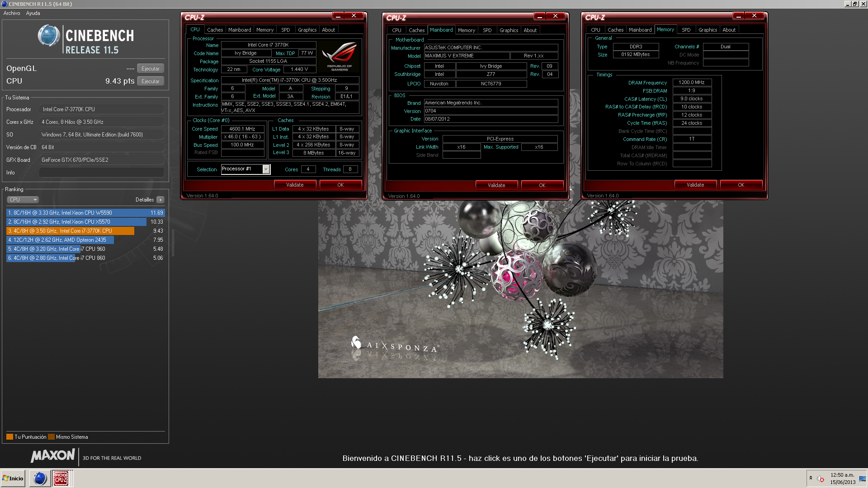This screenshot has width=868, height=488.
Task: Select ranking row Core i7-3770K CPU
Action: [x=85, y=231]
